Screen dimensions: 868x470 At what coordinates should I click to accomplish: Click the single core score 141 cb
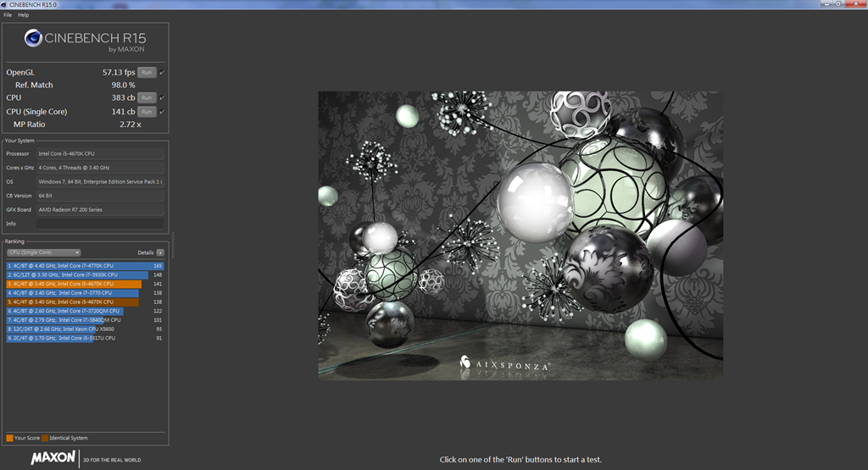(x=123, y=112)
